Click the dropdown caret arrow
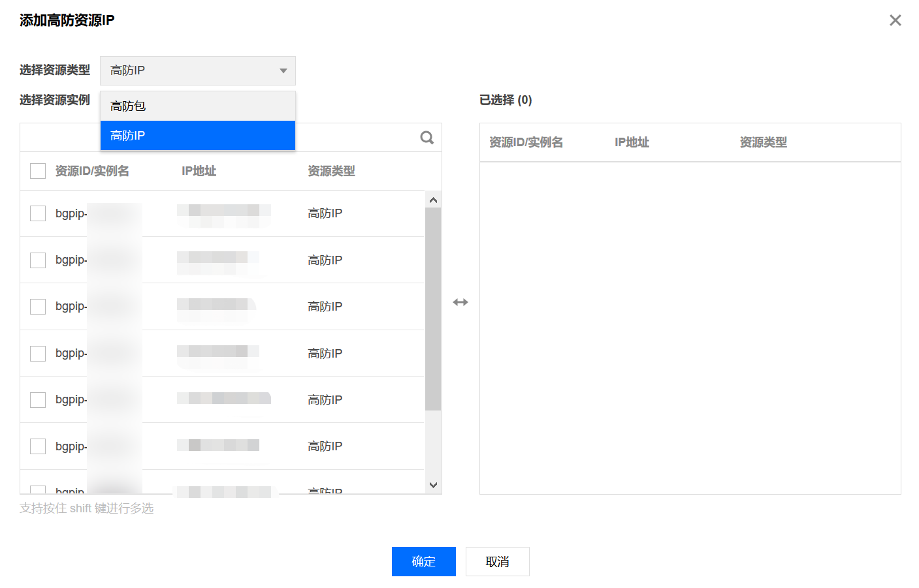Image resolution: width=919 pixels, height=588 pixels. [x=283, y=70]
